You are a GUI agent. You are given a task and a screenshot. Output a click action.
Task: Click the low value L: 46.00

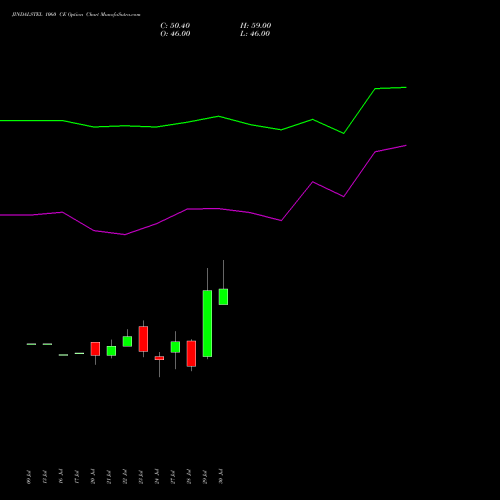(255, 34)
